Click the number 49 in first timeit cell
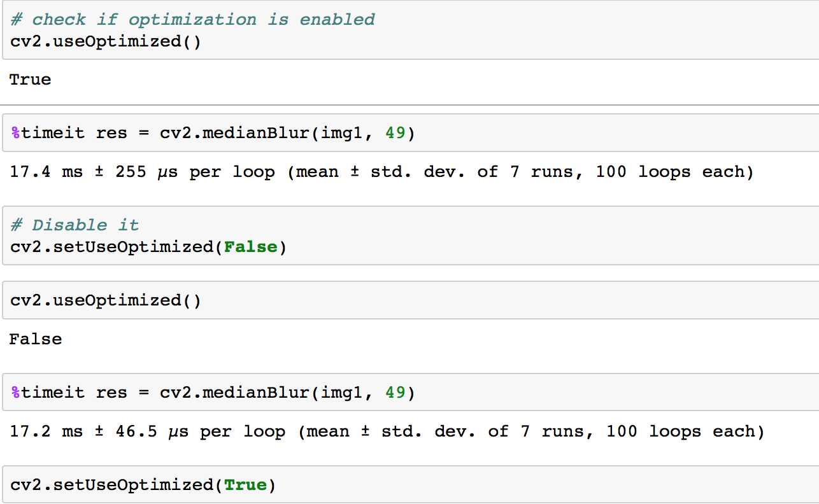The image size is (819, 504). (395, 133)
